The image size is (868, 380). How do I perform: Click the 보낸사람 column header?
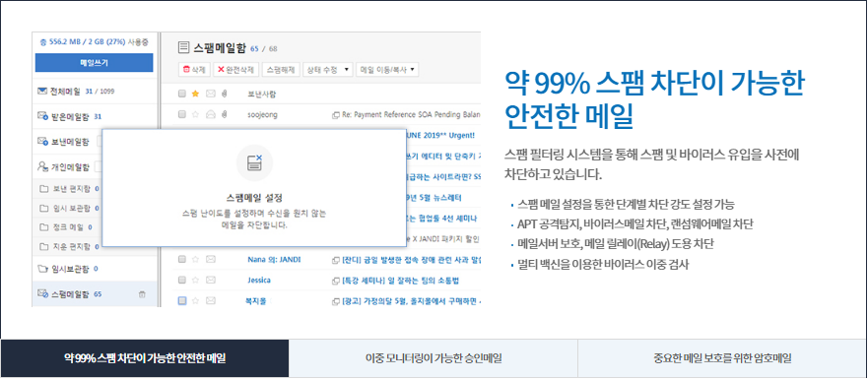point(262,95)
